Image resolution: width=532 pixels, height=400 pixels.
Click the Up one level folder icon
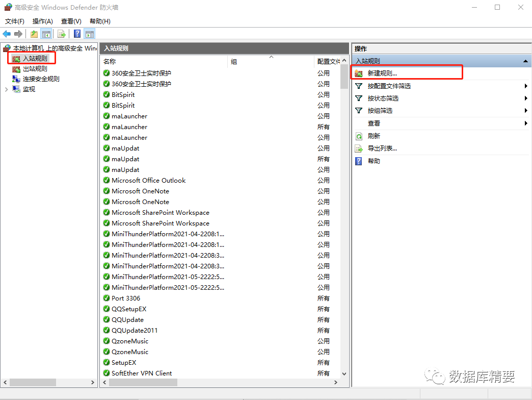(x=34, y=34)
